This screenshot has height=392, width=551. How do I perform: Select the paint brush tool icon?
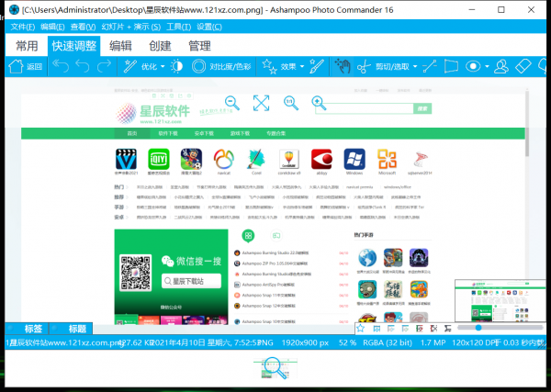pyautogui.click(x=317, y=66)
